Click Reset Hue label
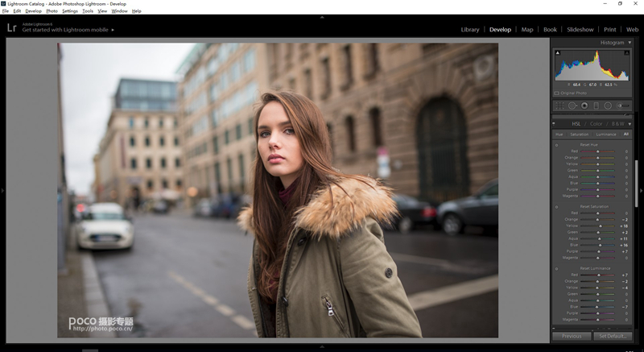This screenshot has height=352, width=644. click(x=588, y=145)
